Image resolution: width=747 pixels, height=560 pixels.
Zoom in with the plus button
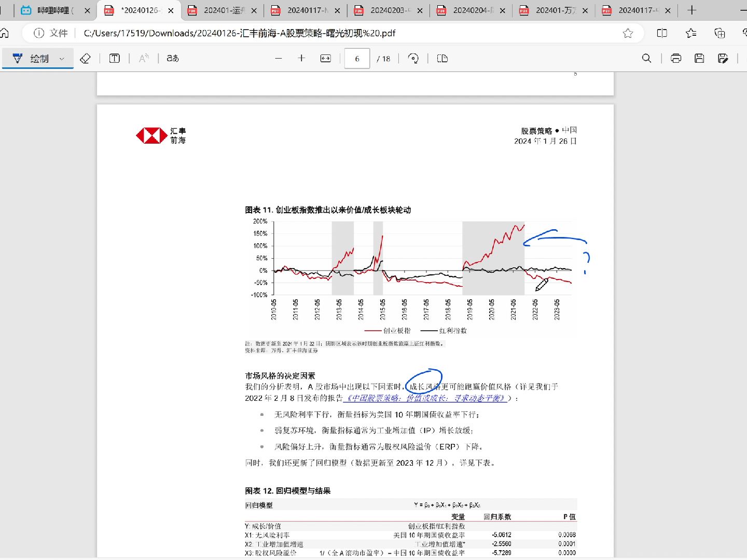301,59
